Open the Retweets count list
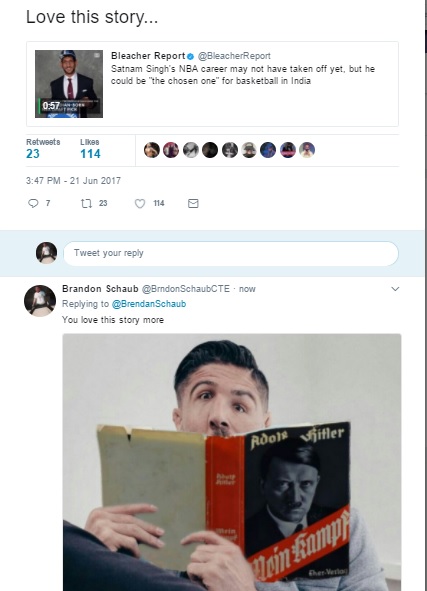Screen dimensions: 427x591 (43, 149)
